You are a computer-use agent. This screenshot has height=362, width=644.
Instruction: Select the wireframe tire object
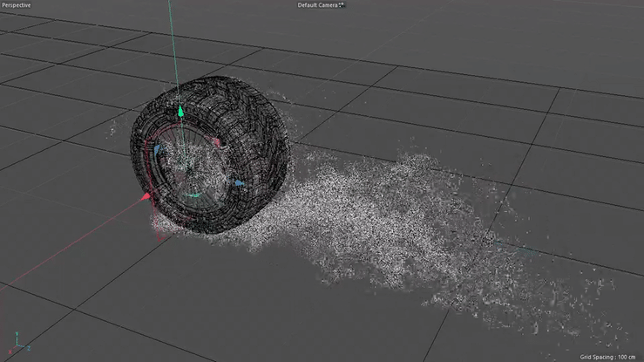[209, 154]
